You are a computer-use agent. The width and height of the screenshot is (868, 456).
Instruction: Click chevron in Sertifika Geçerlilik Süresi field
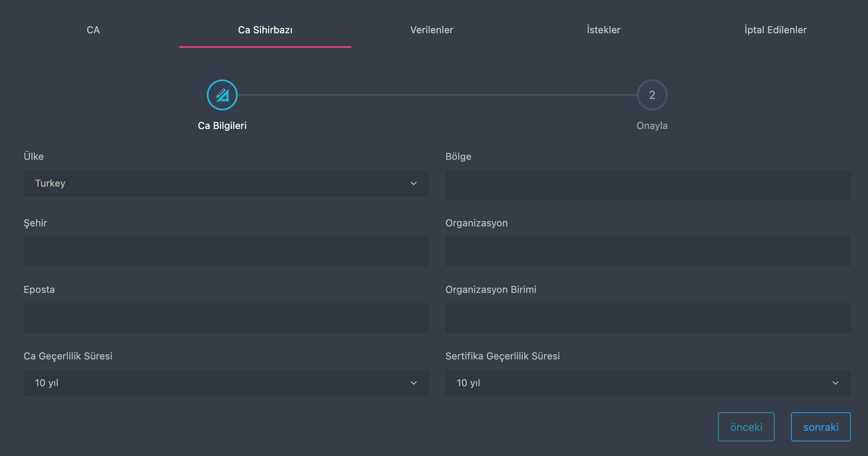pos(835,383)
